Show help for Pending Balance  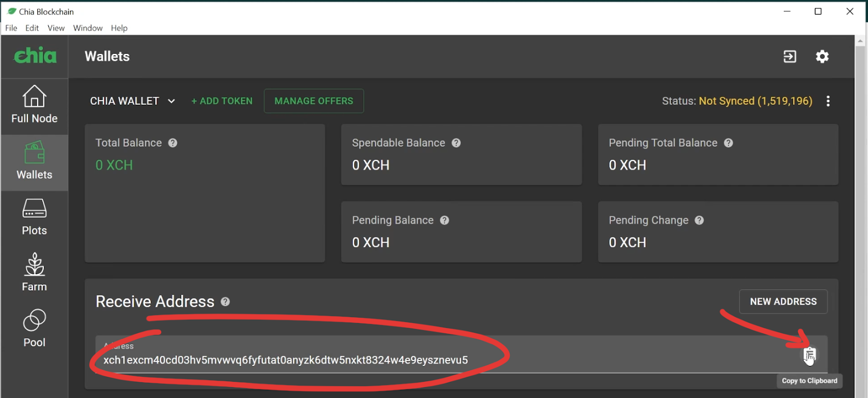click(x=444, y=220)
